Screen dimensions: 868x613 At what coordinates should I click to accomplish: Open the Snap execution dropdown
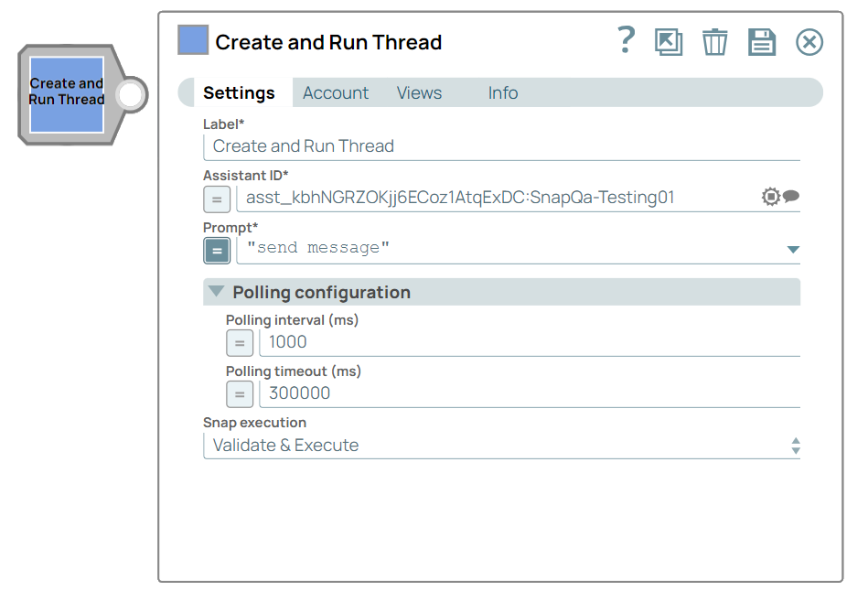[x=501, y=446]
